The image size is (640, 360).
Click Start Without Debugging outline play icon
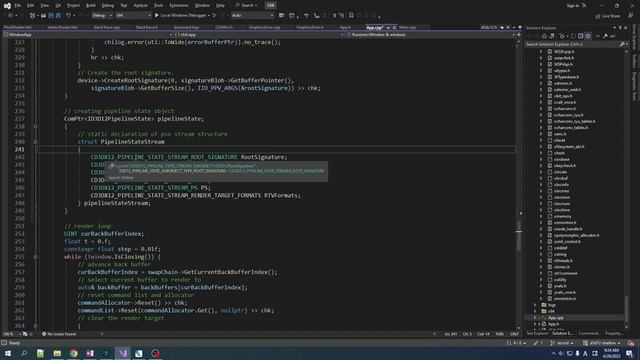214,16
